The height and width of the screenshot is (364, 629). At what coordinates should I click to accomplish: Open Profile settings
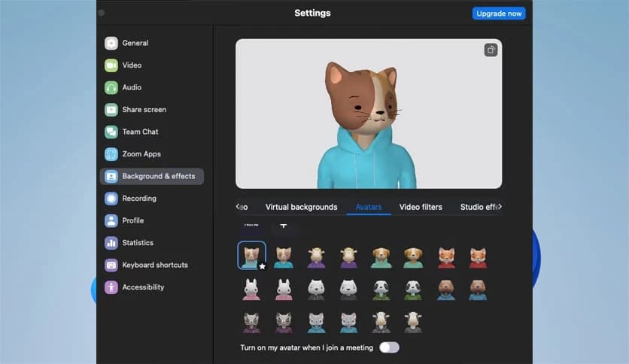(x=124, y=220)
